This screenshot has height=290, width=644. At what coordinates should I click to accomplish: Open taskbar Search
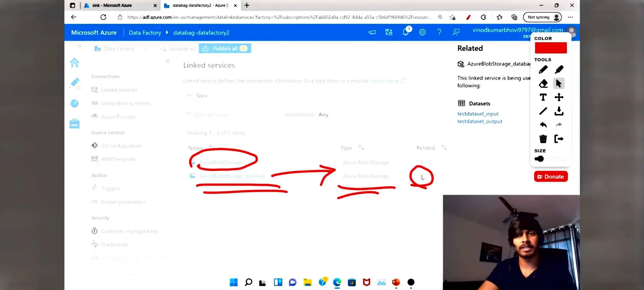248,282
